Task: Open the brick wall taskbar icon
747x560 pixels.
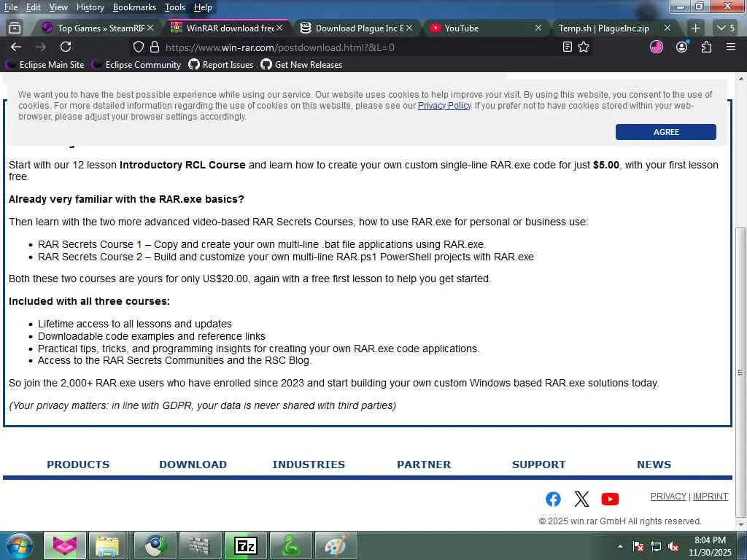Action: 200,545
